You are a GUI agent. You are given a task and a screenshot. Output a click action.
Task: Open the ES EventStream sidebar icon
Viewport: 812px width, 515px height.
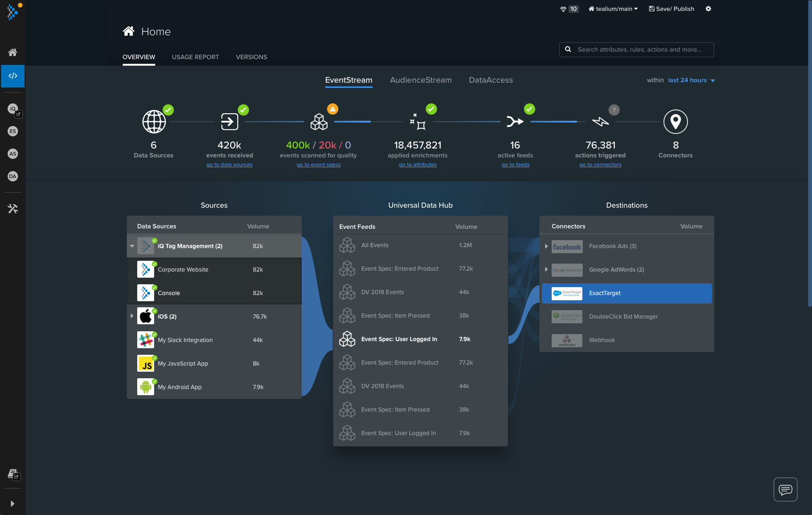coord(13,131)
